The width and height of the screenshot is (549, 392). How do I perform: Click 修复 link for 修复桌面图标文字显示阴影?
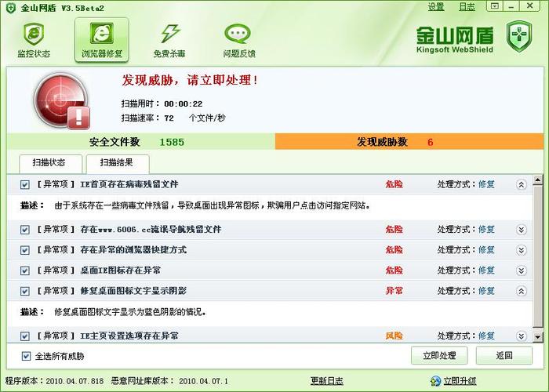486,291
